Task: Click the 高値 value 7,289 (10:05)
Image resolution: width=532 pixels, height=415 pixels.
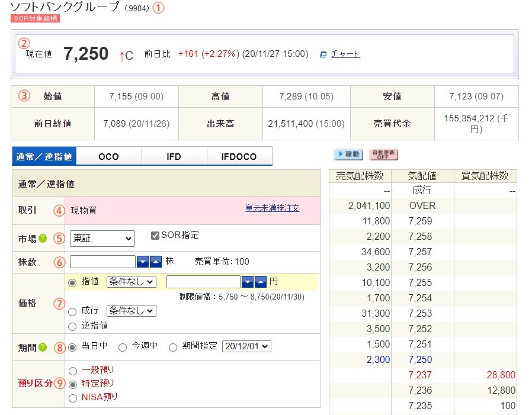Action: pyautogui.click(x=306, y=96)
